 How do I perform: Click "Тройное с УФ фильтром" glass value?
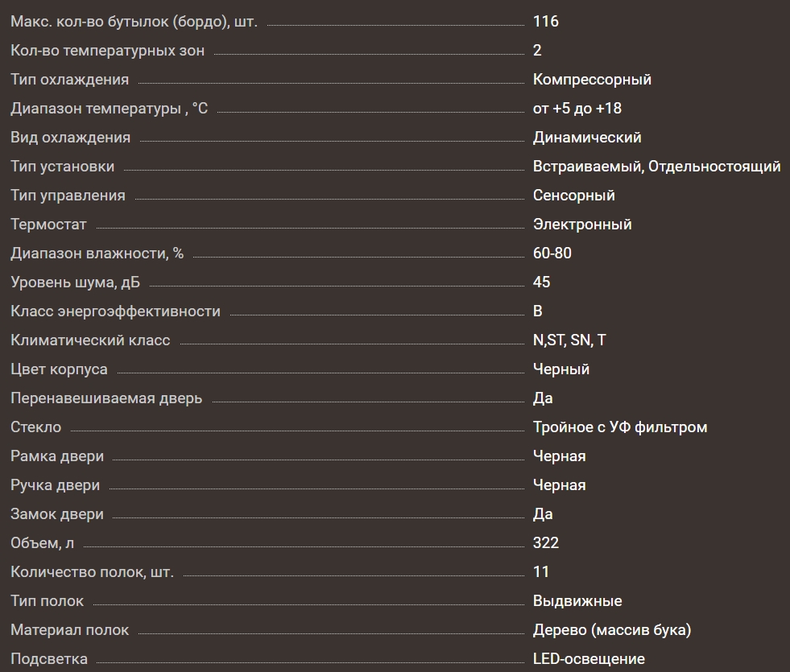pos(620,427)
